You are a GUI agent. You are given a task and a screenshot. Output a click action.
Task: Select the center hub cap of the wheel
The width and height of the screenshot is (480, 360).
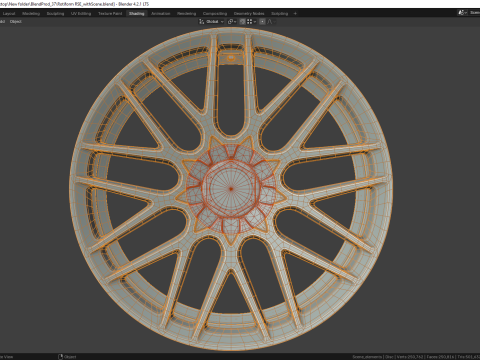click(x=231, y=189)
